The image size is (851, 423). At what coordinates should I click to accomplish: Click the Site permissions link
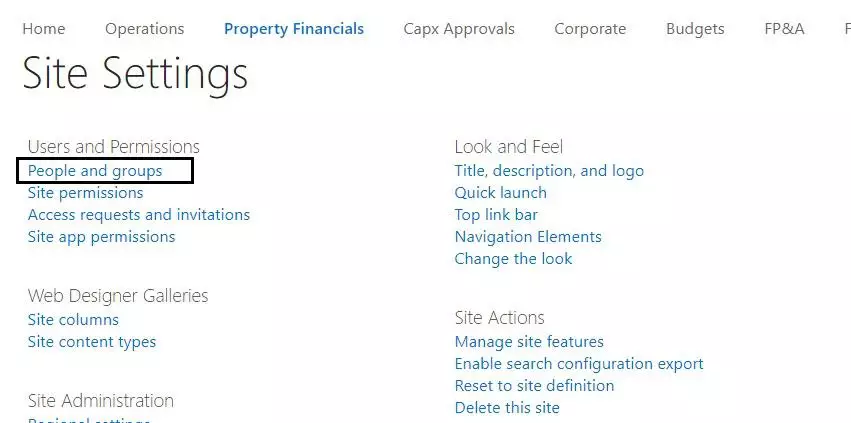85,193
